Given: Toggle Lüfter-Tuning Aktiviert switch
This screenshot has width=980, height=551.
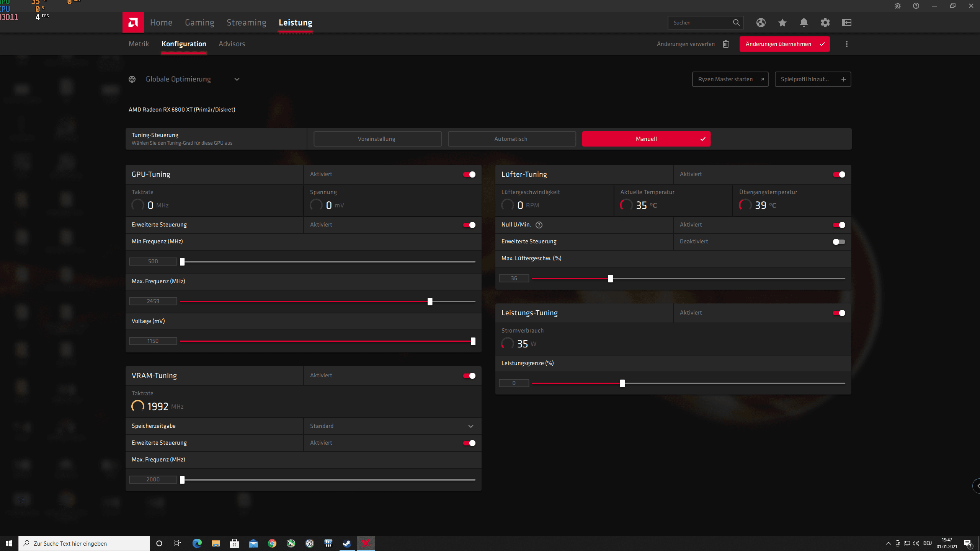Looking at the screenshot, I should coord(839,174).
